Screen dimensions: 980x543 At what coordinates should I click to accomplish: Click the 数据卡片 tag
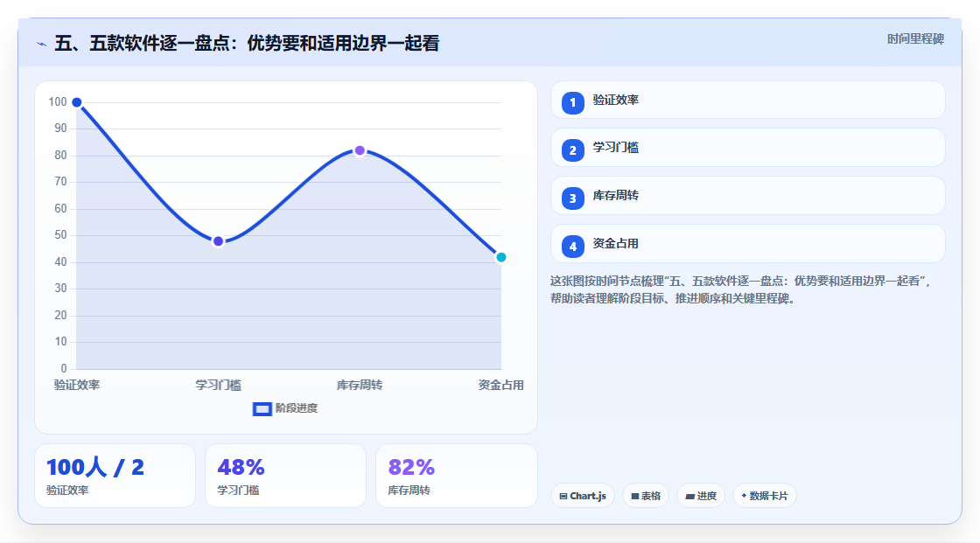tap(765, 496)
